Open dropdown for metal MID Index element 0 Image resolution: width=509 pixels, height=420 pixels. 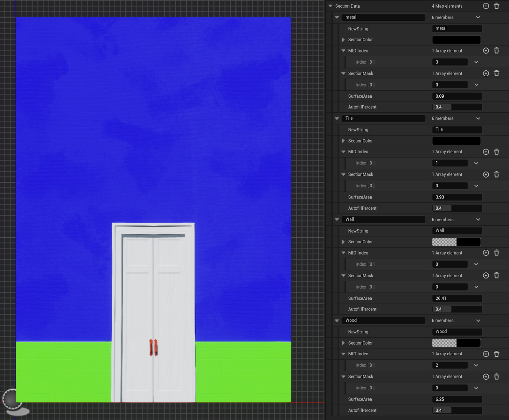coord(476,62)
